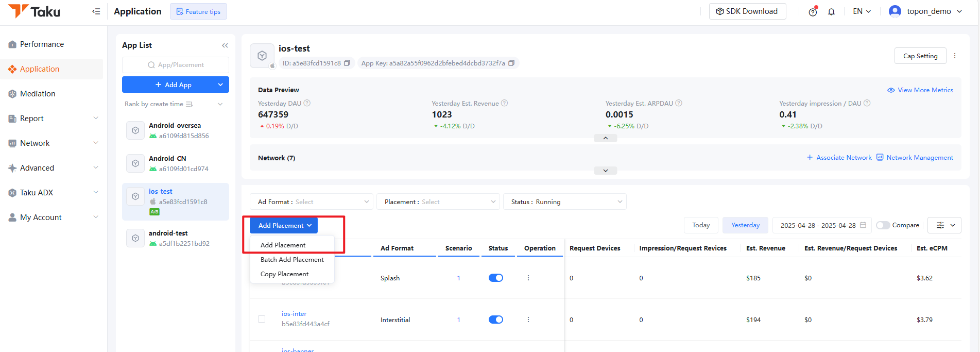Focus the App/Placement search field
Image resolution: width=980 pixels, height=352 pixels.
pyautogui.click(x=176, y=65)
